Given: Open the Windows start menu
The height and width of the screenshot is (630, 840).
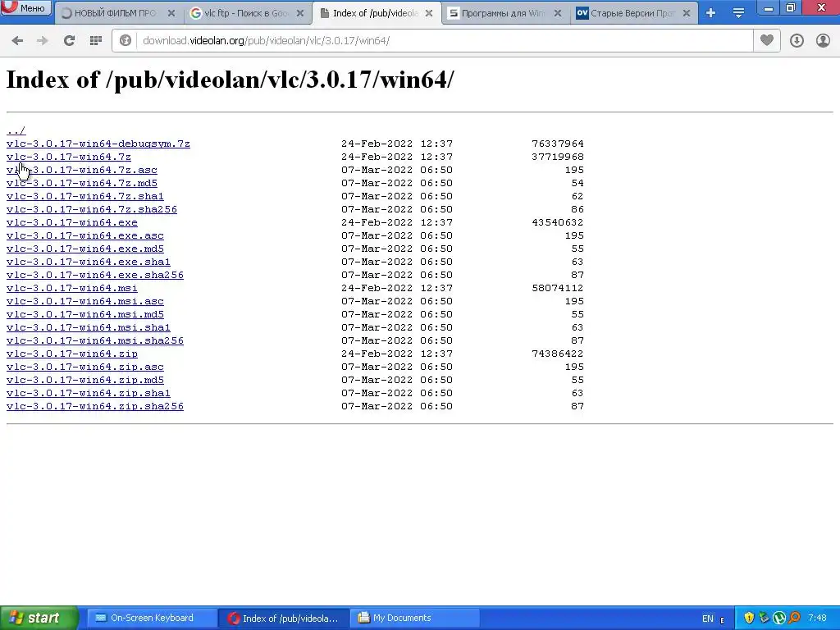Looking at the screenshot, I should point(39,619).
